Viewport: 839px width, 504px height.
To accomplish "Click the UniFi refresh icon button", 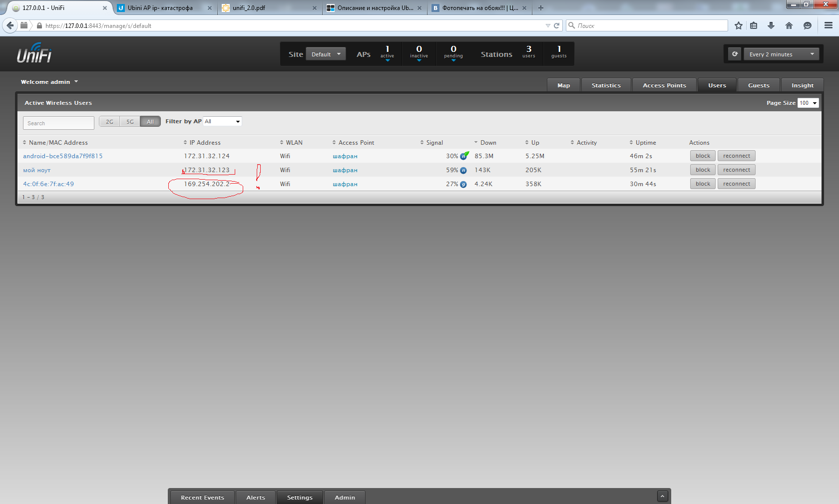I will pos(735,54).
